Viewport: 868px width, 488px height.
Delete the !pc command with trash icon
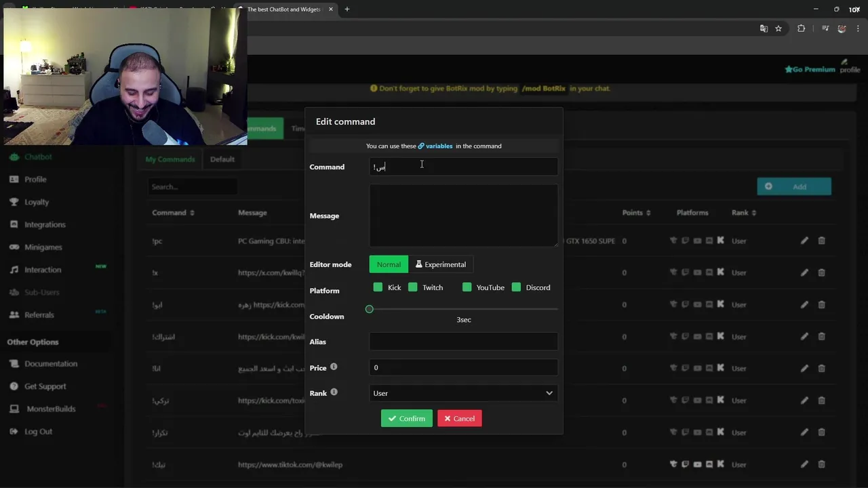tap(821, 241)
